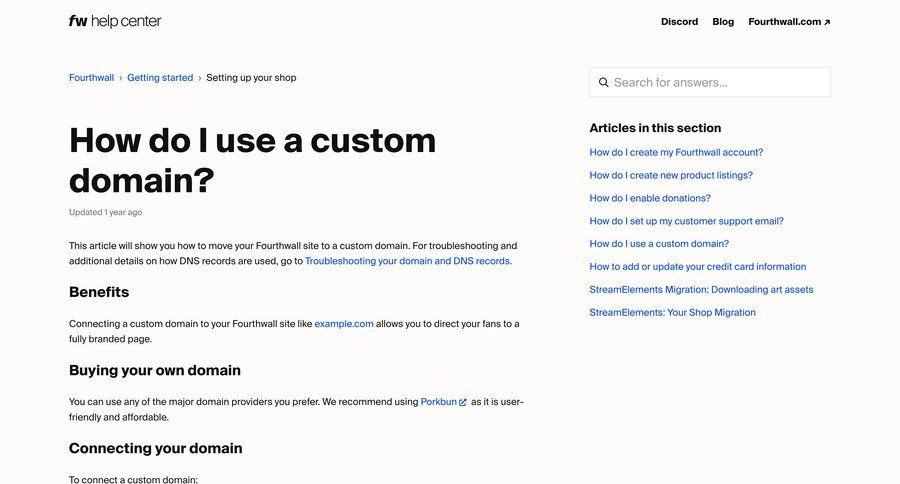This screenshot has width=900, height=484.
Task: Focus the Search for answers field
Action: (710, 82)
